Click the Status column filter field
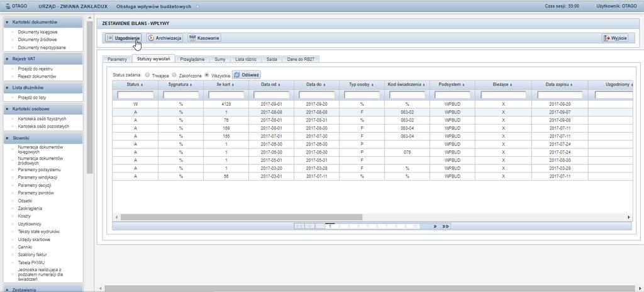This screenshot has height=292, width=644. (x=135, y=95)
